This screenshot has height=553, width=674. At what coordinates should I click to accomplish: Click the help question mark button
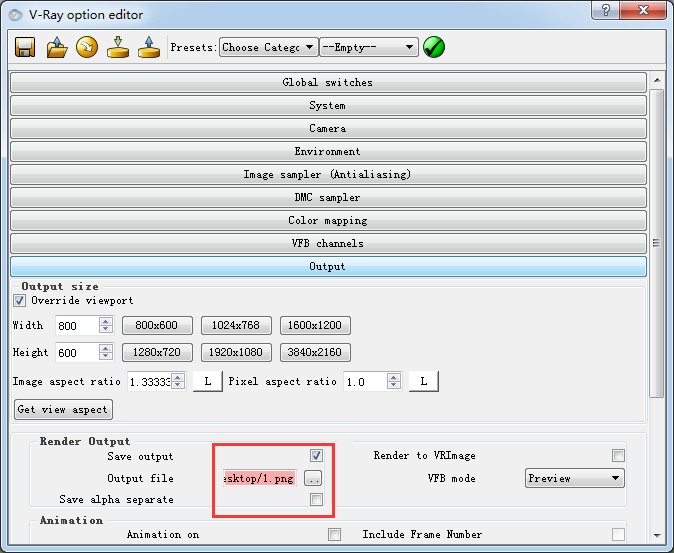606,10
